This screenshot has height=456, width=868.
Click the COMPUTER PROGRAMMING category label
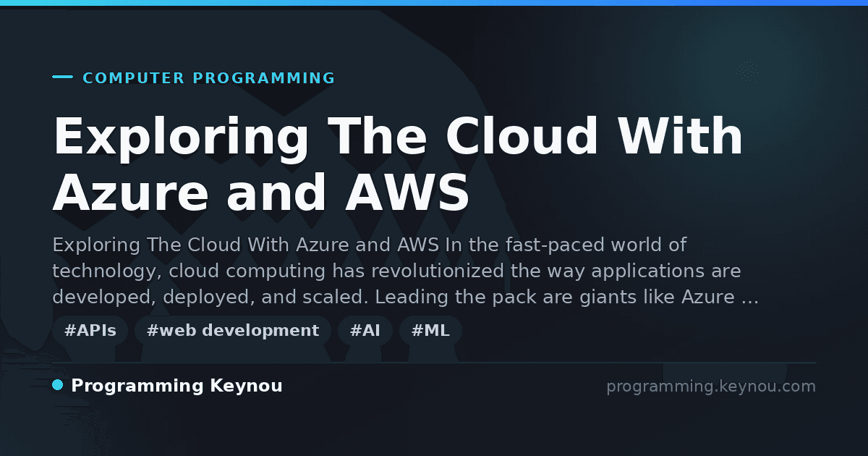tap(209, 78)
